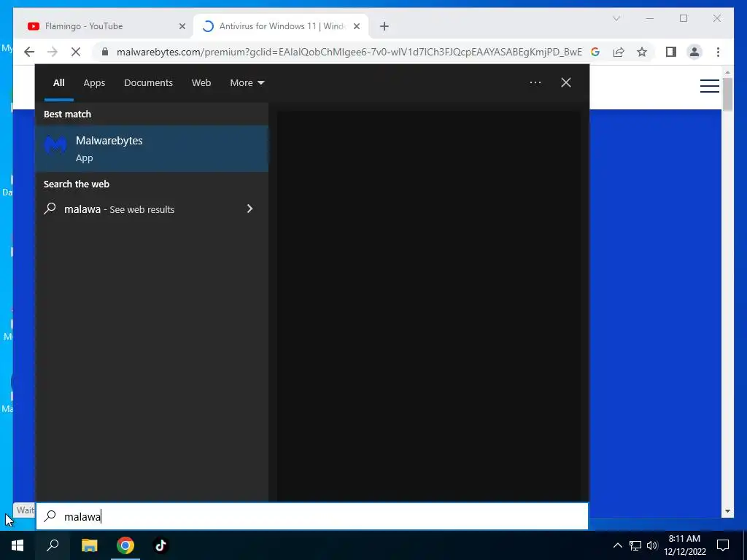Show hidden system tray icons
The width and height of the screenshot is (747, 560).
(x=617, y=545)
